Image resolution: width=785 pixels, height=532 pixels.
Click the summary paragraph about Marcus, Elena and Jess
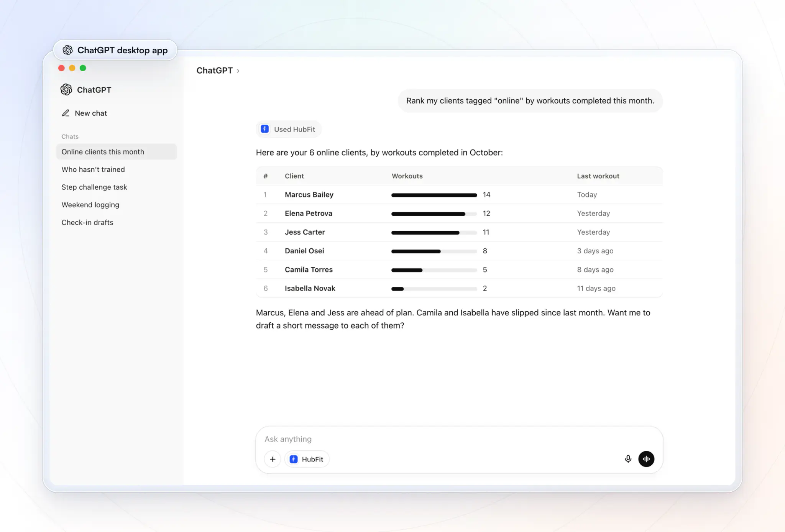coord(453,319)
